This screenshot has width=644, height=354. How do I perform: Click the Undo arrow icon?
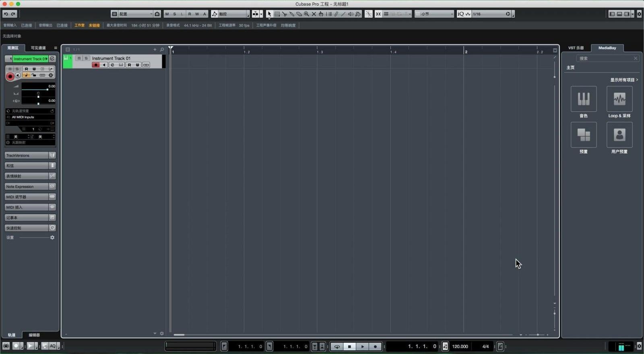6,14
